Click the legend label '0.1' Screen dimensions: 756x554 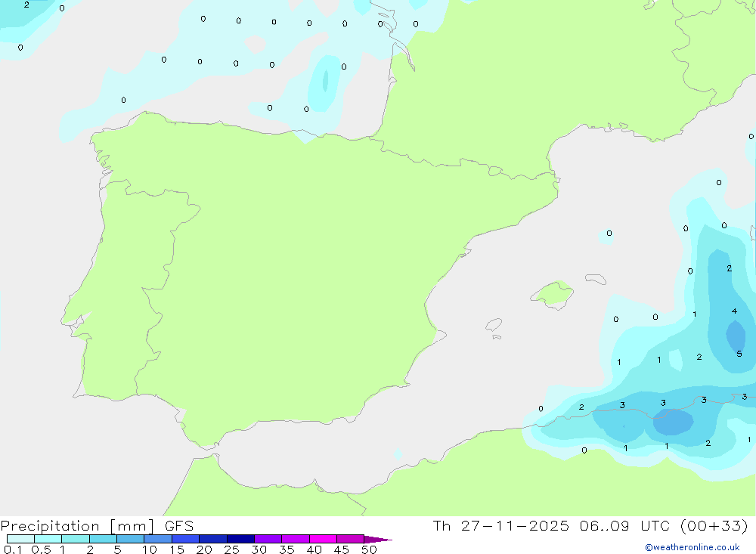point(13,549)
